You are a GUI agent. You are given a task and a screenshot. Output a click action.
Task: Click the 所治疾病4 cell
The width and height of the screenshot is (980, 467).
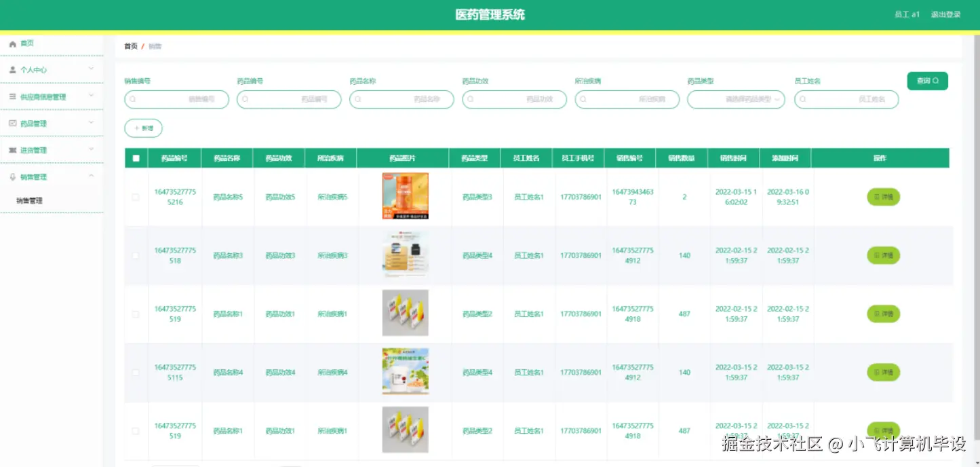[x=332, y=373]
